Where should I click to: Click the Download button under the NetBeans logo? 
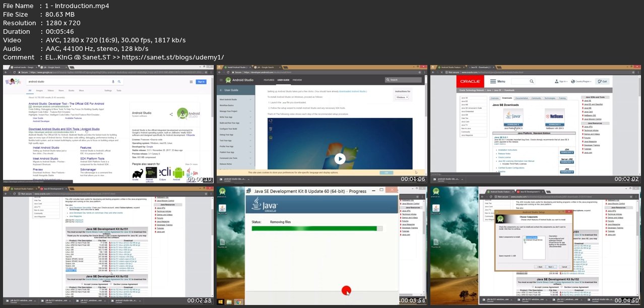554,125
